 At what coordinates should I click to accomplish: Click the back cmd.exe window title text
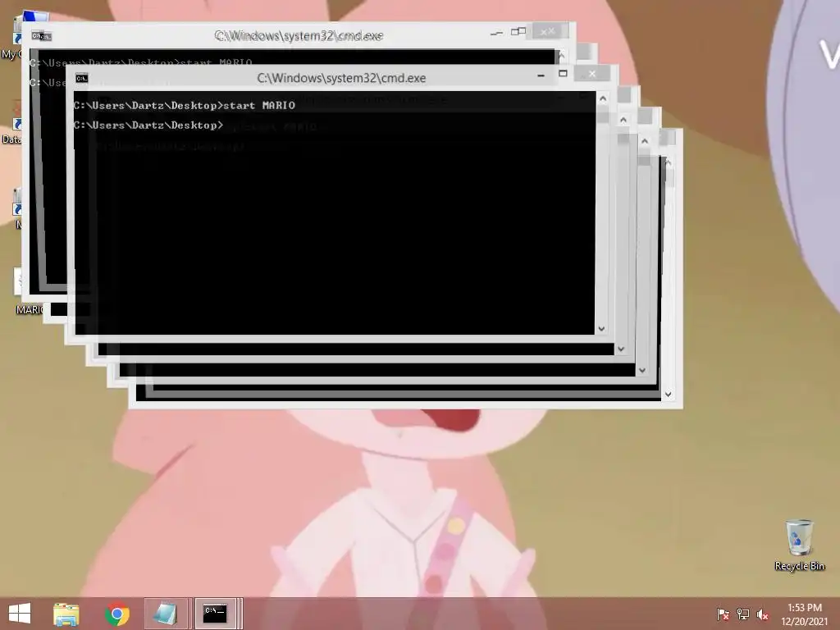(x=299, y=36)
